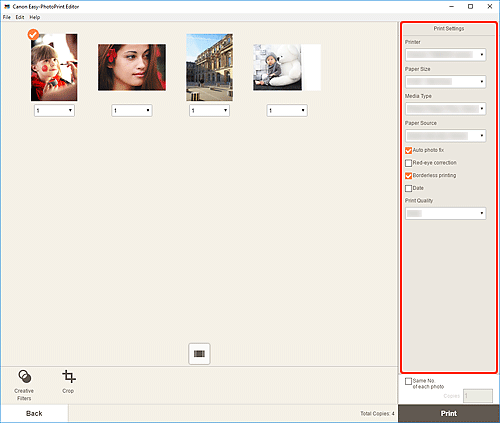Viewport: 500px width, 423px height.
Task: Close the Easy-PhotoPrint Editor window
Action: (x=490, y=7)
